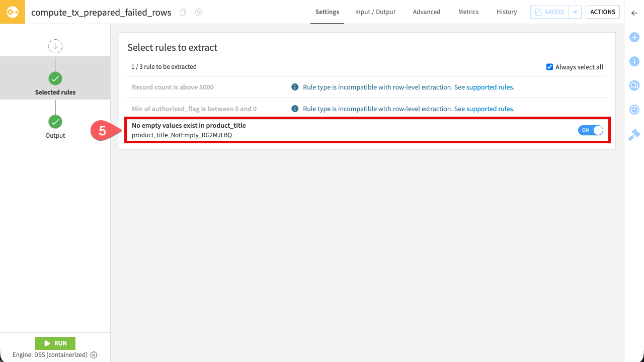Open the Advanced tab
644x362 pixels.
click(x=427, y=12)
